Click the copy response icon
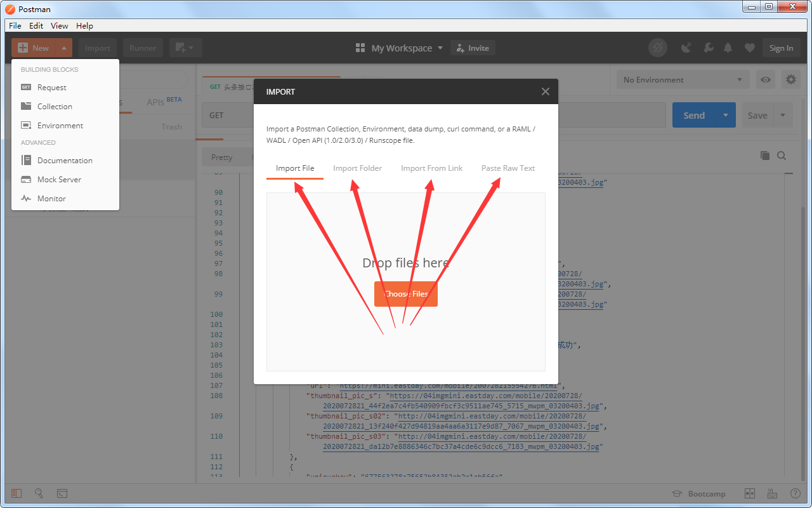 pos(764,156)
